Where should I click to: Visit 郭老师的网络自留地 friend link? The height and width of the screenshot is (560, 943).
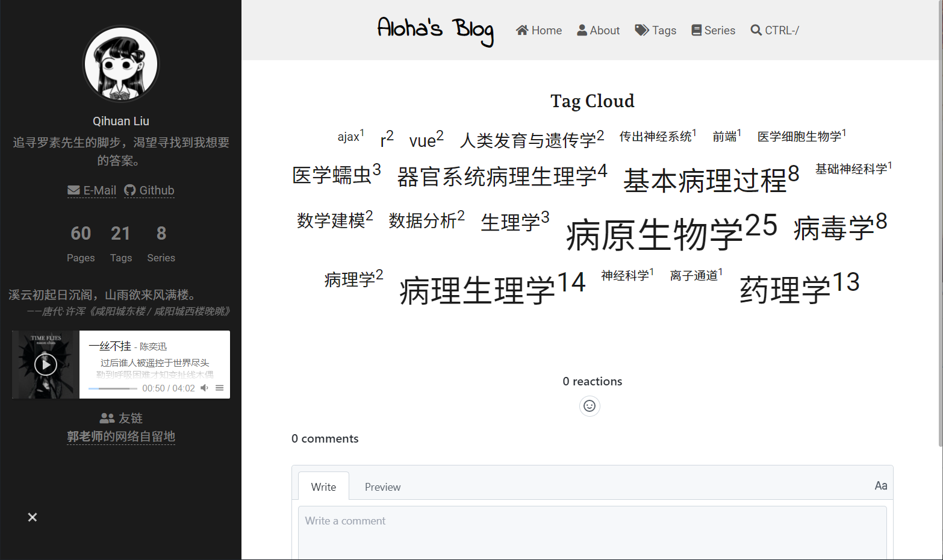121,437
